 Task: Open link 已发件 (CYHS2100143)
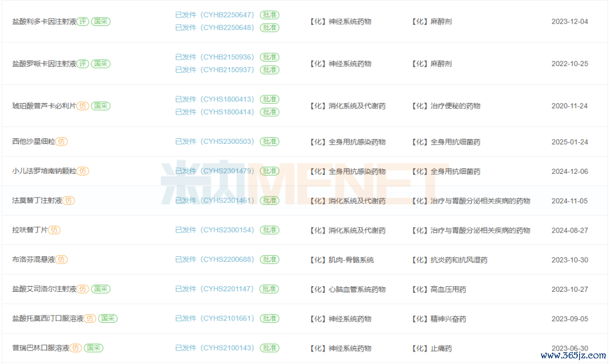pos(215,348)
